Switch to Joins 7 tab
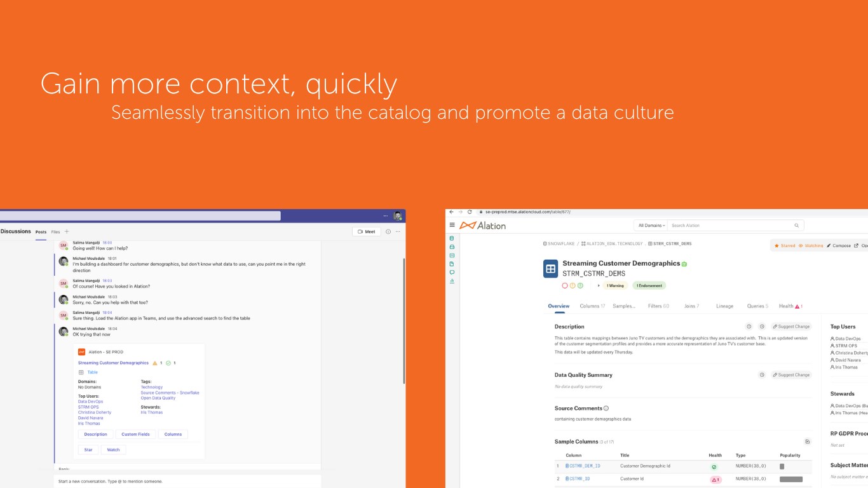This screenshot has height=488, width=868. point(691,306)
